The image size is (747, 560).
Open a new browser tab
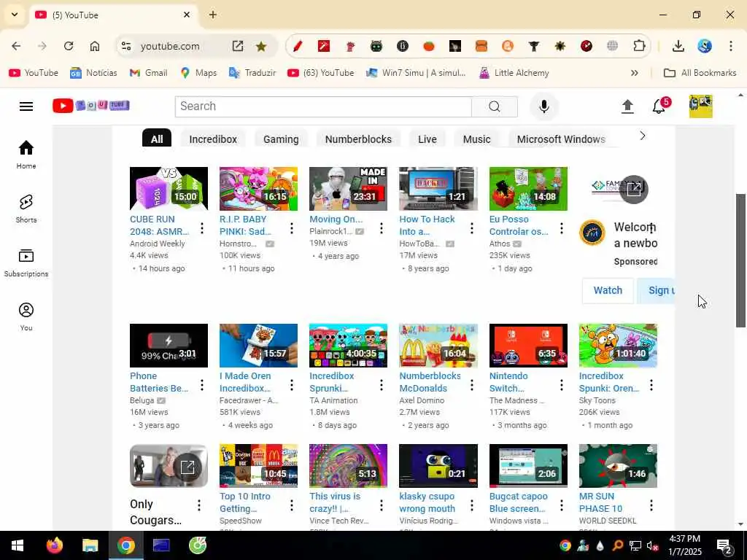pos(213,15)
